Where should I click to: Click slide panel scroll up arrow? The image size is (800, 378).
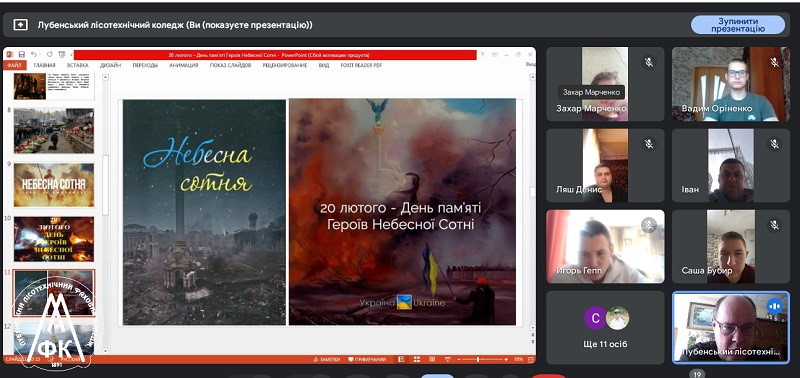pyautogui.click(x=106, y=78)
